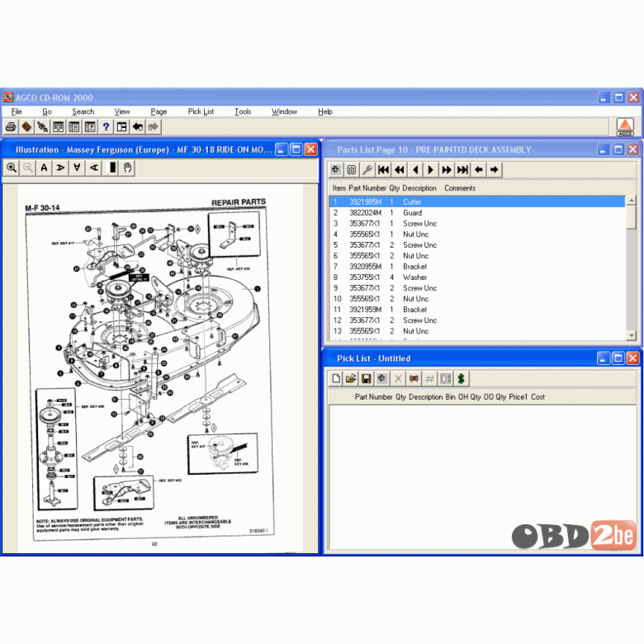Open the Window menu
The width and height of the screenshot is (644, 644).
point(284,111)
